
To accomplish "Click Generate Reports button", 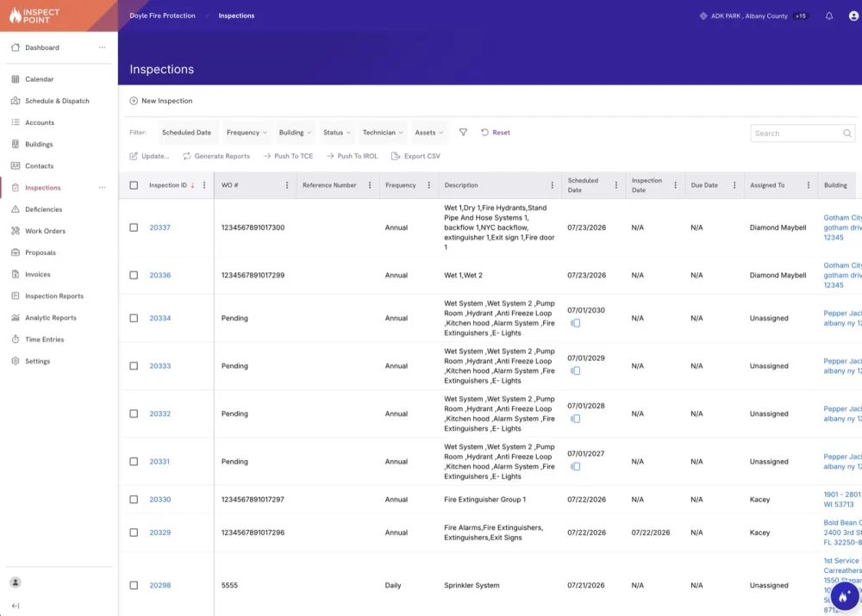I will (x=216, y=156).
